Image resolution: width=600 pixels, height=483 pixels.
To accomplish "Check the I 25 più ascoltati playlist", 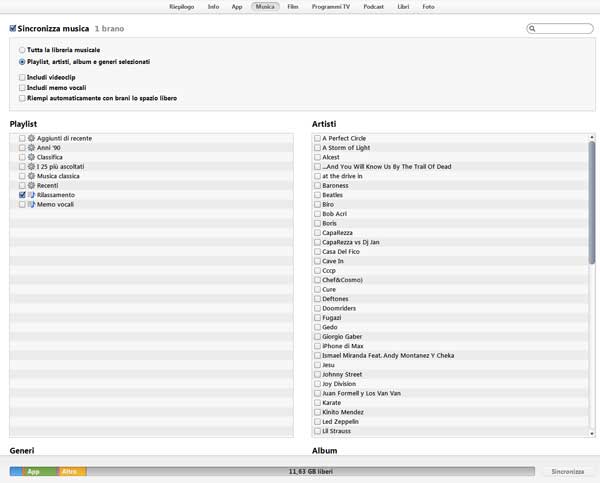I will point(22,166).
